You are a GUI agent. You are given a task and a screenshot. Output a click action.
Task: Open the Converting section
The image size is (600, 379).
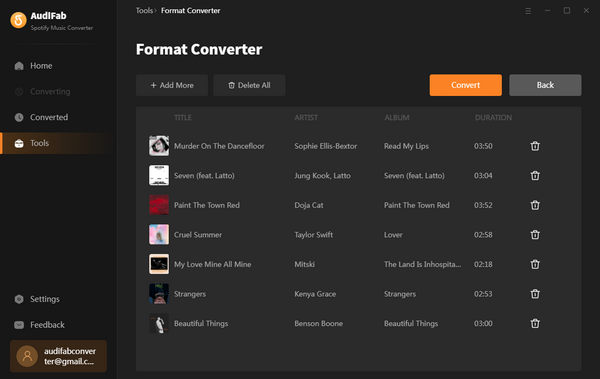42,91
